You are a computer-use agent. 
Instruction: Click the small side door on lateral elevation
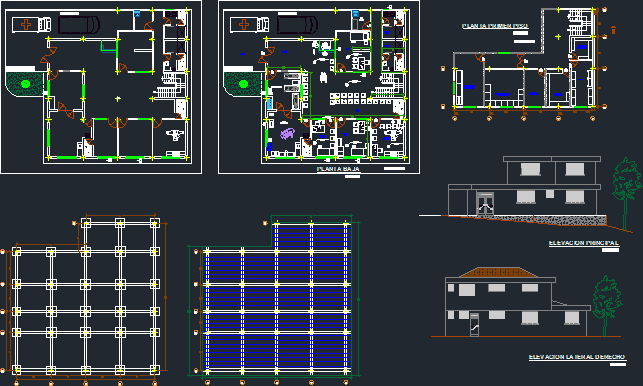(x=474, y=324)
